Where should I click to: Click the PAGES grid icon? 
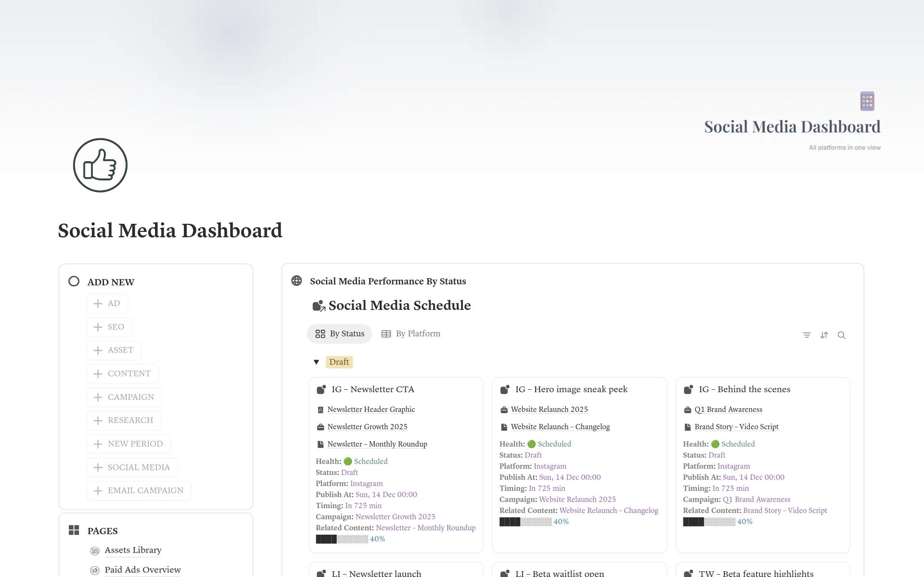tap(74, 530)
